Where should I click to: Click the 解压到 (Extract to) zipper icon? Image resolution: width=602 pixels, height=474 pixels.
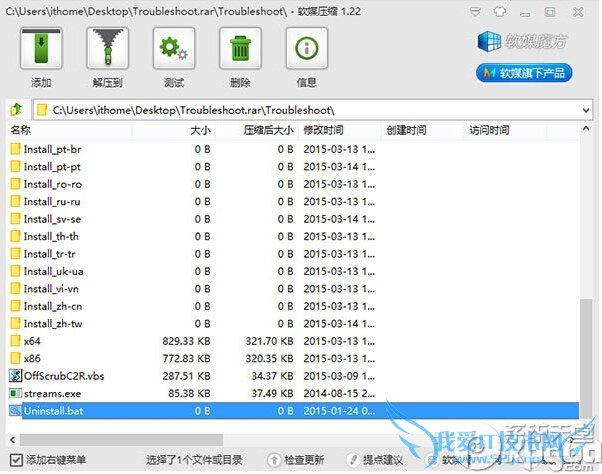(108, 48)
